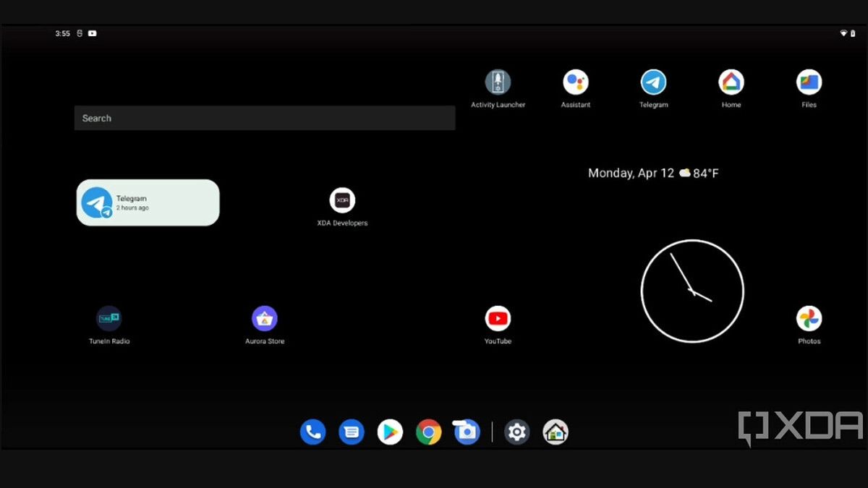Viewport: 868px width, 488px height.
Task: Open the Telegram notification card
Action: point(148,202)
